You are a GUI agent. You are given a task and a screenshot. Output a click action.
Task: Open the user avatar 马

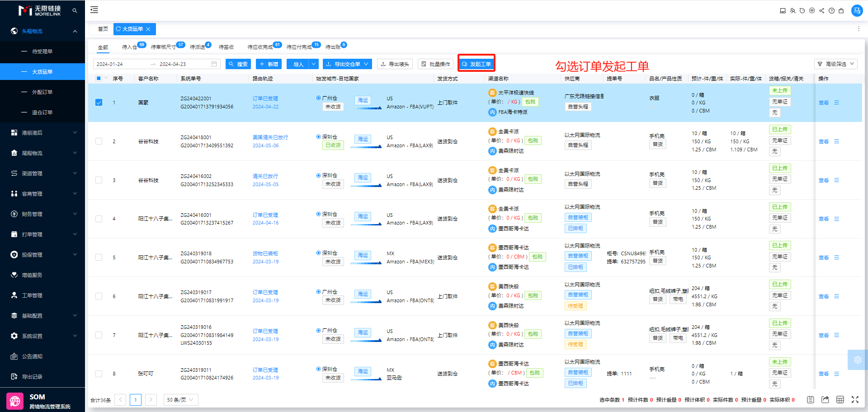(x=857, y=10)
